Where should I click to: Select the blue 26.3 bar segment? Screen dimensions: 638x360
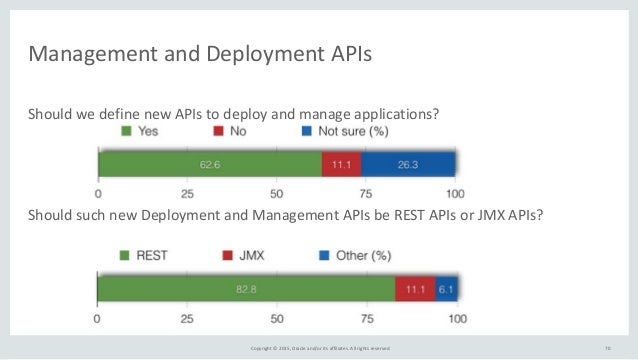point(408,165)
